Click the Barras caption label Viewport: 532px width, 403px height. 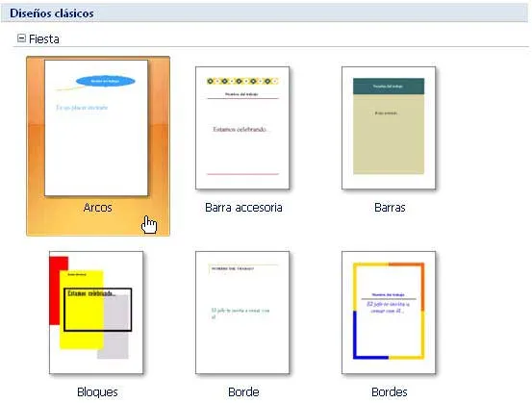pyautogui.click(x=390, y=207)
